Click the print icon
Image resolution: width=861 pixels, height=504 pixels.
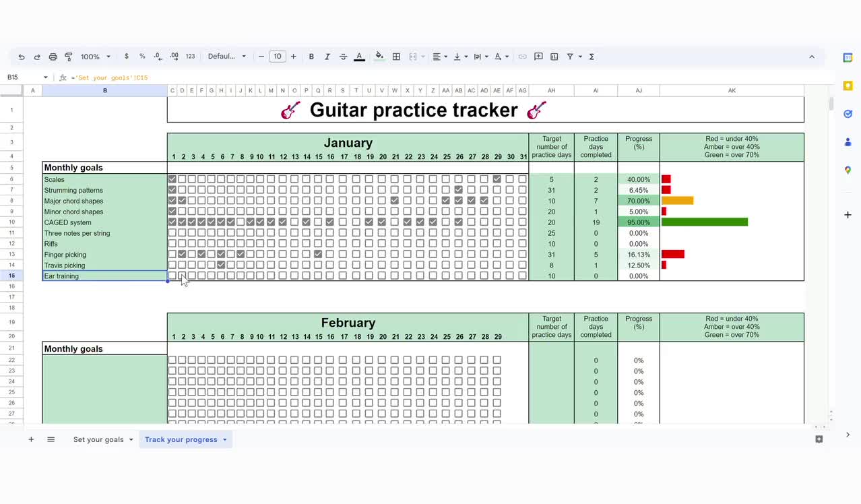pyautogui.click(x=53, y=57)
